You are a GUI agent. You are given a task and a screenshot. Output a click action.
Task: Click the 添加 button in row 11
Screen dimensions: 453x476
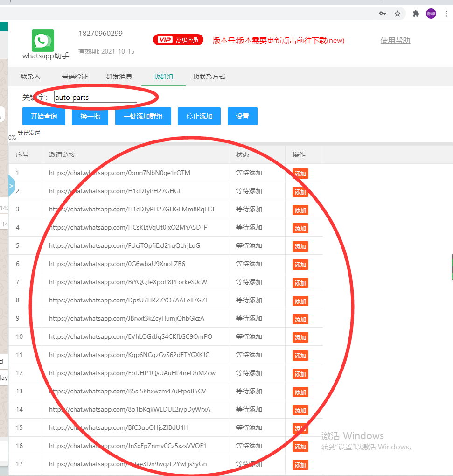tap(300, 356)
